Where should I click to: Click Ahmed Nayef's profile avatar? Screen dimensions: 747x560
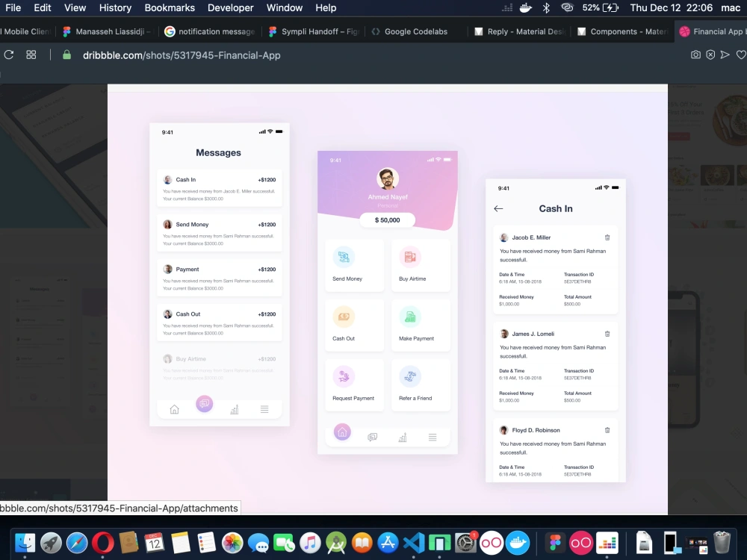[386, 178]
